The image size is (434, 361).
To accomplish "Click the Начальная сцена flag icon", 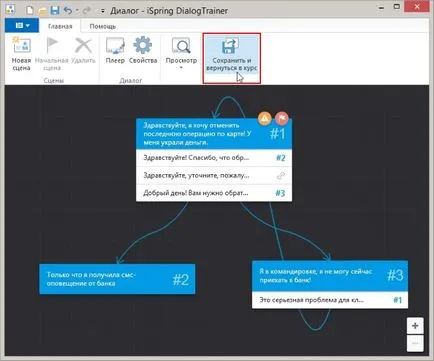I will tap(52, 46).
